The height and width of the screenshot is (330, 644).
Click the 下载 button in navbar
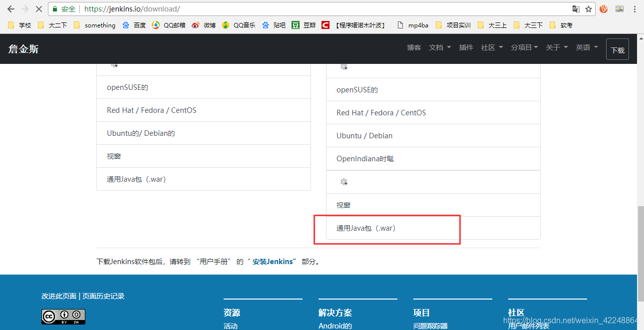coord(618,49)
